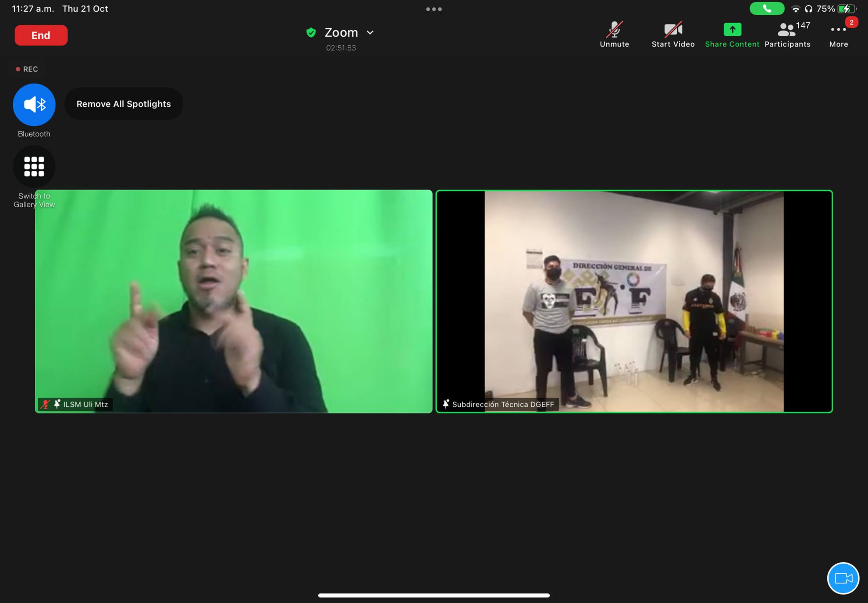Viewport: 868px width, 603px height.
Task: Tap the three-dot multitasking indicator at top
Action: pyautogui.click(x=434, y=9)
